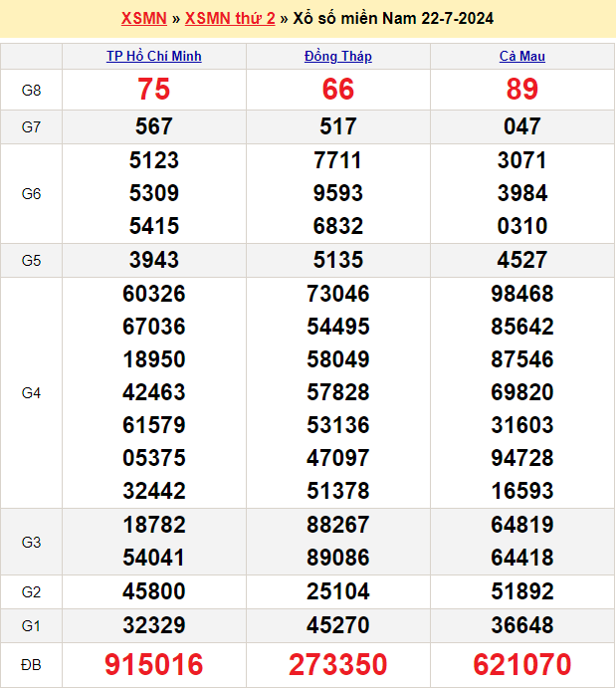Click the G8 result 75 for Hồ Chí Minh
616x688 pixels.
(154, 90)
